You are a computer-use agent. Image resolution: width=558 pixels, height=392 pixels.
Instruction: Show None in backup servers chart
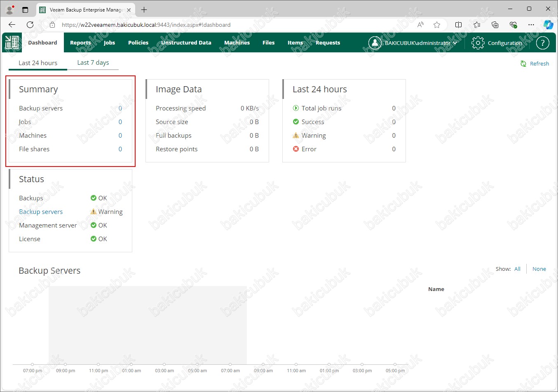(x=539, y=269)
